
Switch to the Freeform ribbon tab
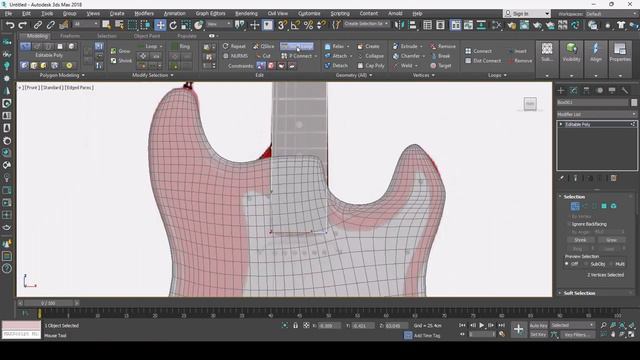pos(70,36)
